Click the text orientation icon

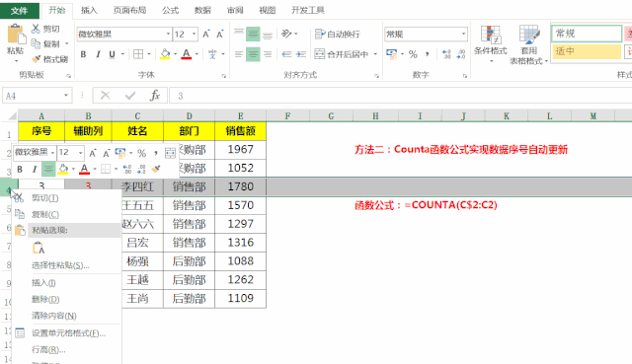click(x=286, y=34)
